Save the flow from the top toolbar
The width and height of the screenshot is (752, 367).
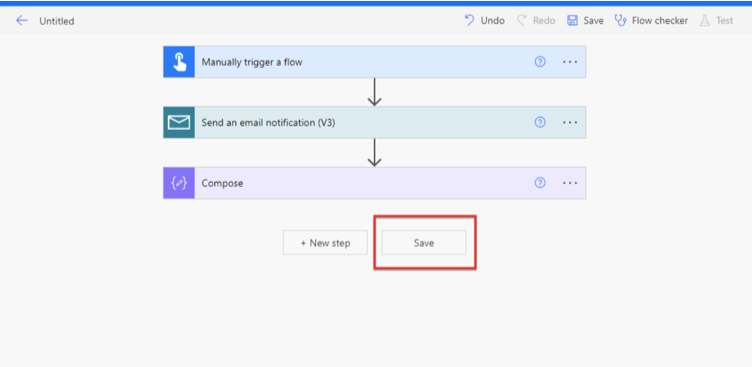(585, 21)
